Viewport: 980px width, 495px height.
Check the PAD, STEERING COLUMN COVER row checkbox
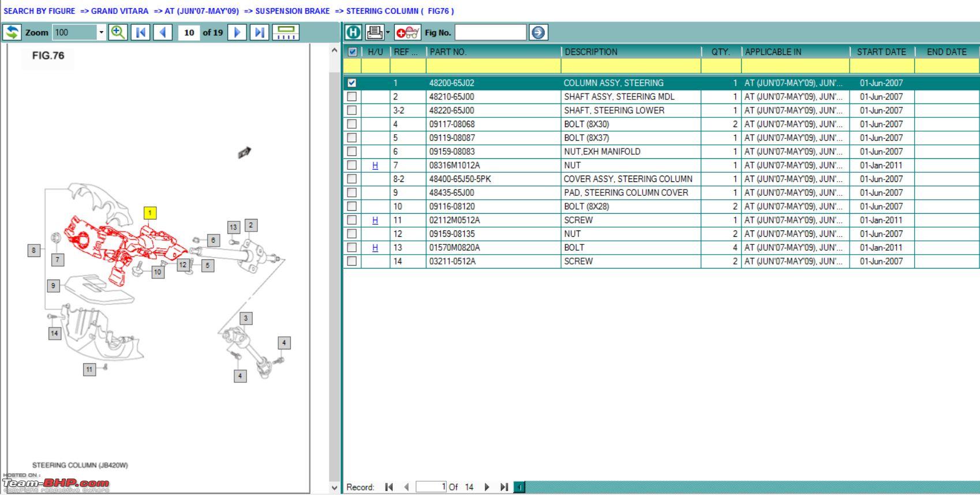[x=352, y=192]
